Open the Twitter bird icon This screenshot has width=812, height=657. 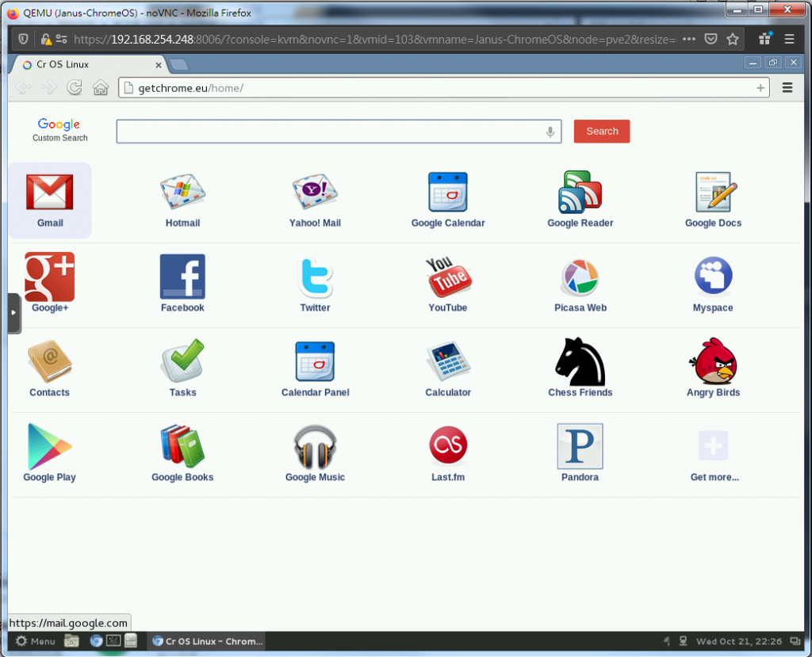316,277
